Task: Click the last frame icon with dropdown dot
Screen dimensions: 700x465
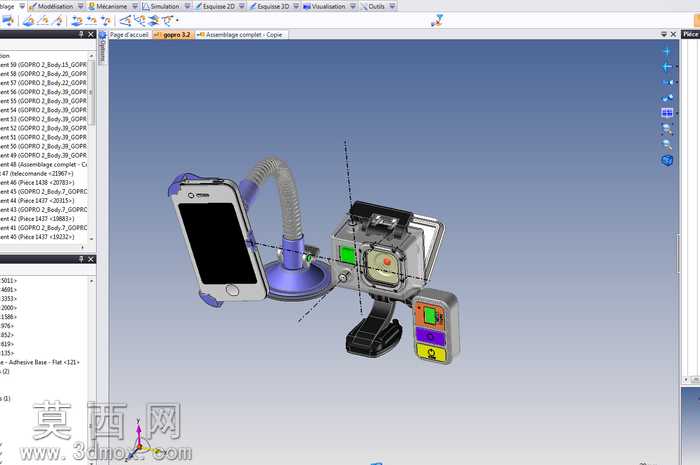Action: point(169,21)
